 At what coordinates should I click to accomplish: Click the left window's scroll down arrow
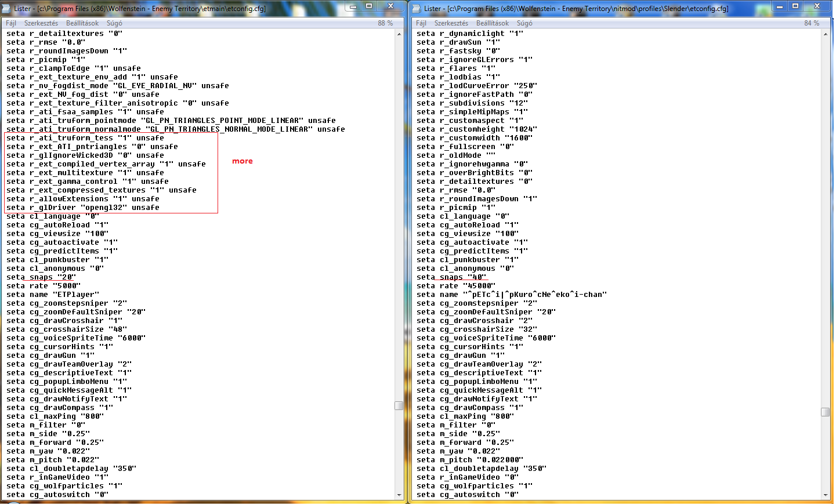[399, 495]
